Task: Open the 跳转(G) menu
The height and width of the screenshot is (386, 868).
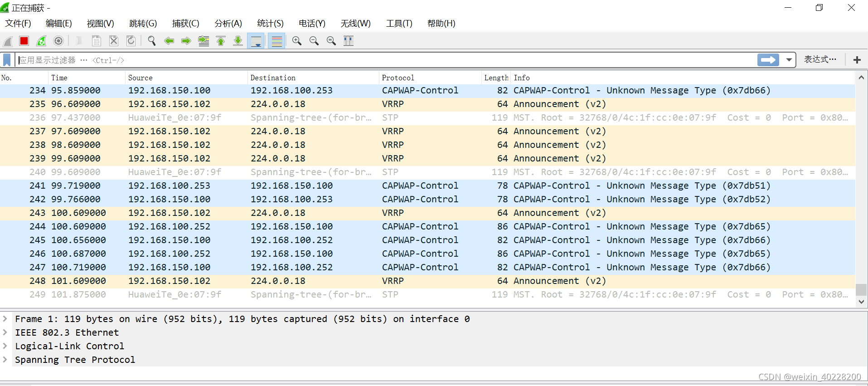Action: tap(143, 24)
